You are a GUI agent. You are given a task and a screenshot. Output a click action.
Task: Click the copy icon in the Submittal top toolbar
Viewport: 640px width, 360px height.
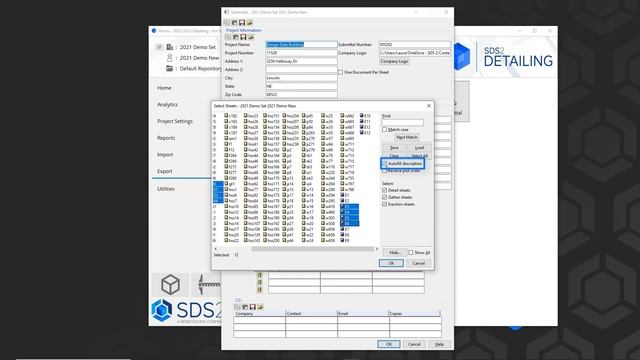(235, 23)
